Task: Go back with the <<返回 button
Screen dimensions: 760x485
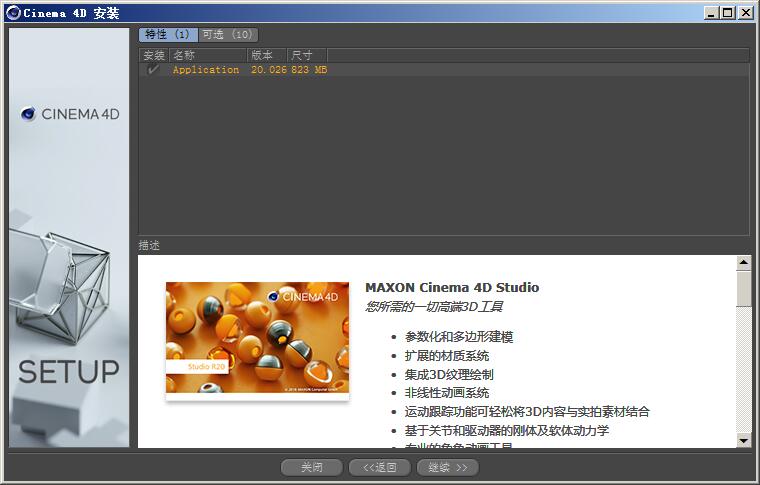Action: point(380,467)
